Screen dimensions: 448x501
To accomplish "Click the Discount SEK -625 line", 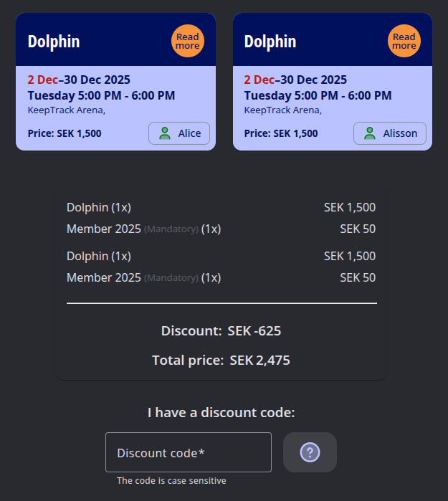I will tap(221, 331).
